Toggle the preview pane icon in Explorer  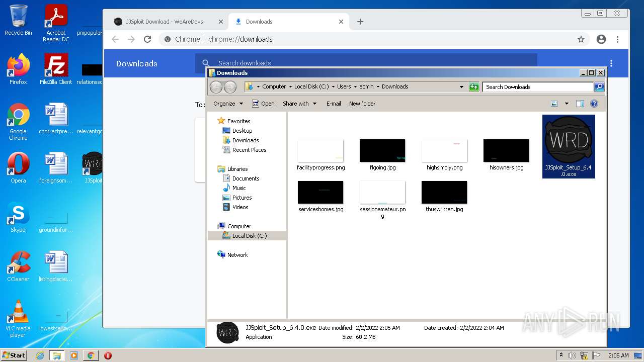coord(580,104)
